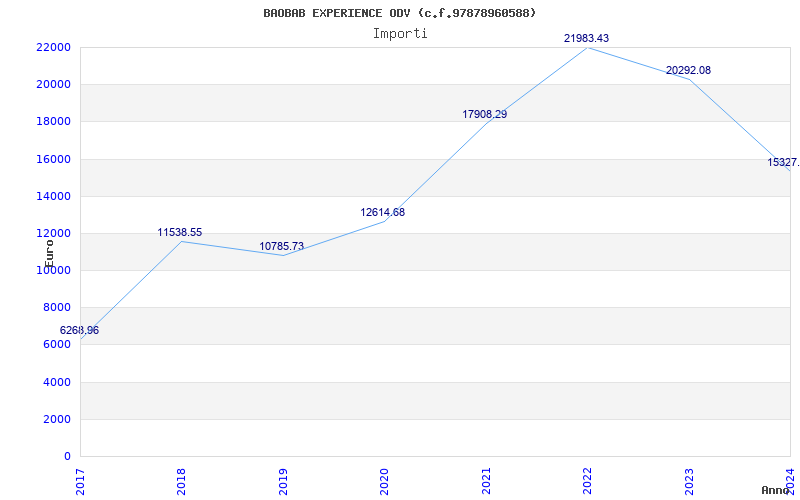800x500 pixels.
Task: Click the 4000 y-axis value
Action: coord(56,382)
